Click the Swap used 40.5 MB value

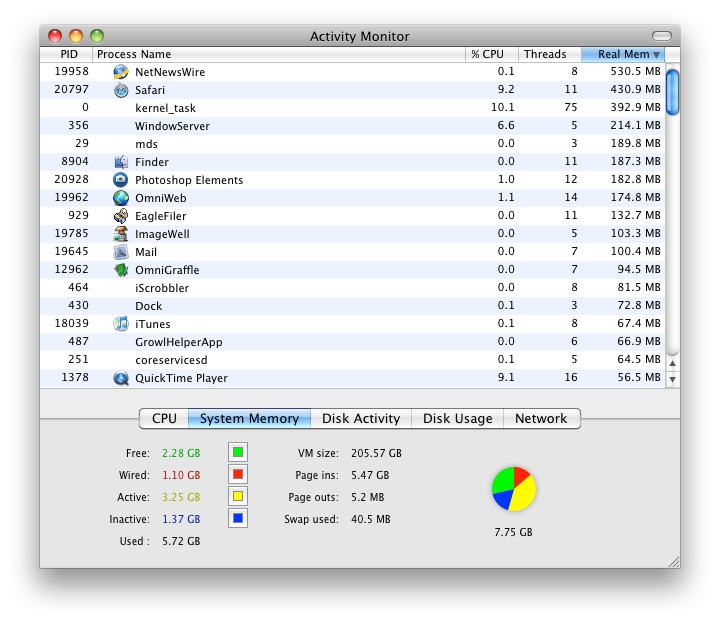tap(371, 519)
